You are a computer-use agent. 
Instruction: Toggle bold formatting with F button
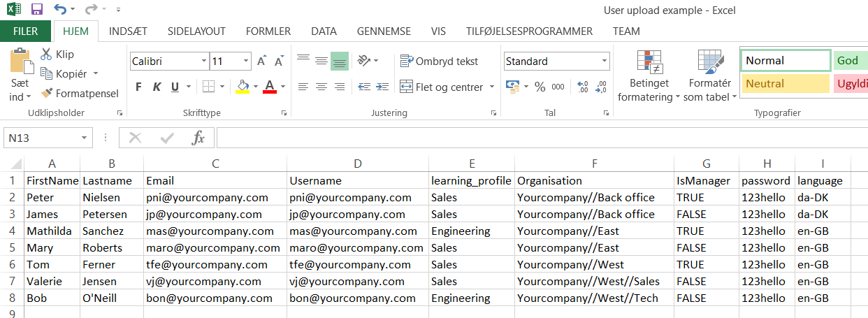(x=138, y=87)
